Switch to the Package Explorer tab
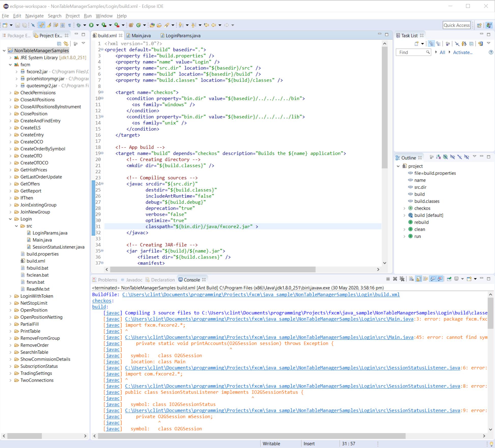The width and height of the screenshot is (495, 448). coord(16,36)
